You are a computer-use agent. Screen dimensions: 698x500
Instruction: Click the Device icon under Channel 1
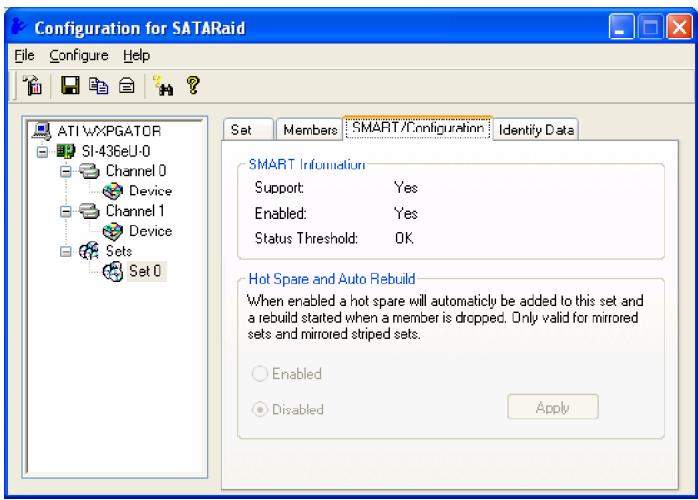(113, 231)
